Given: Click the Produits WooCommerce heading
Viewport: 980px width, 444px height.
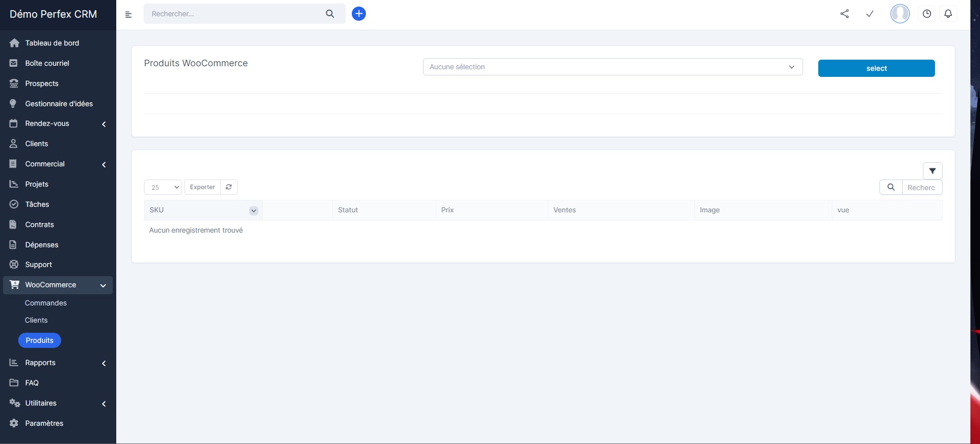Looking at the screenshot, I should tap(196, 63).
